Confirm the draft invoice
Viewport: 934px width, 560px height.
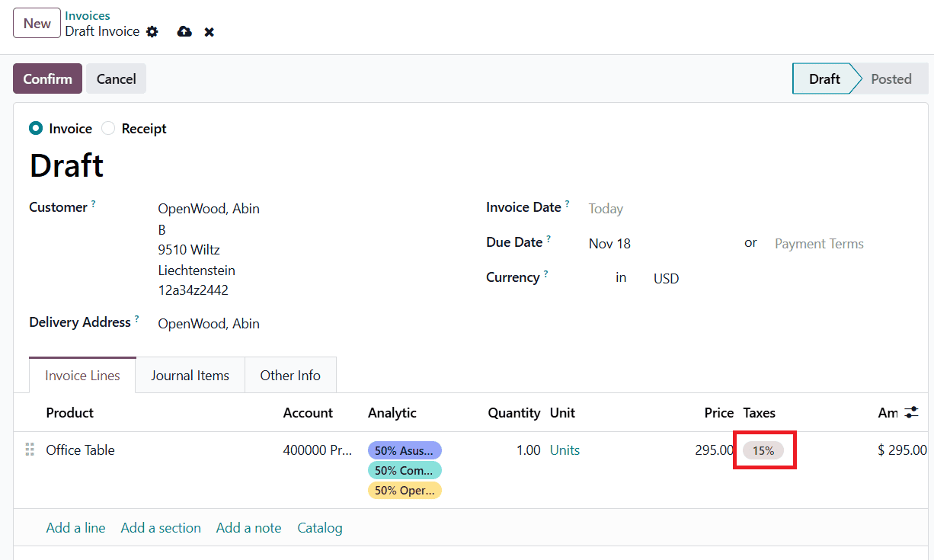pos(47,78)
